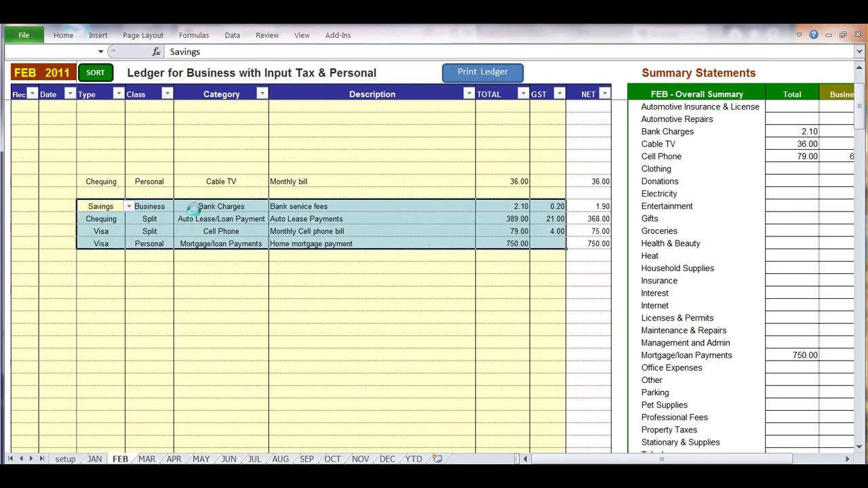Select the Cable TV category cell
868x488 pixels.
pos(221,182)
